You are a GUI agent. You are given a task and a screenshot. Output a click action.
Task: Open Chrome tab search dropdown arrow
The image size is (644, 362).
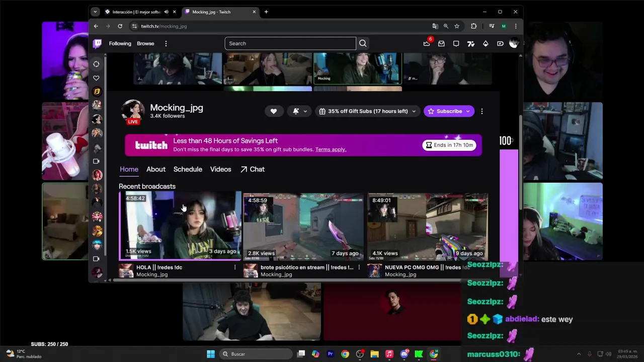pyautogui.click(x=95, y=12)
